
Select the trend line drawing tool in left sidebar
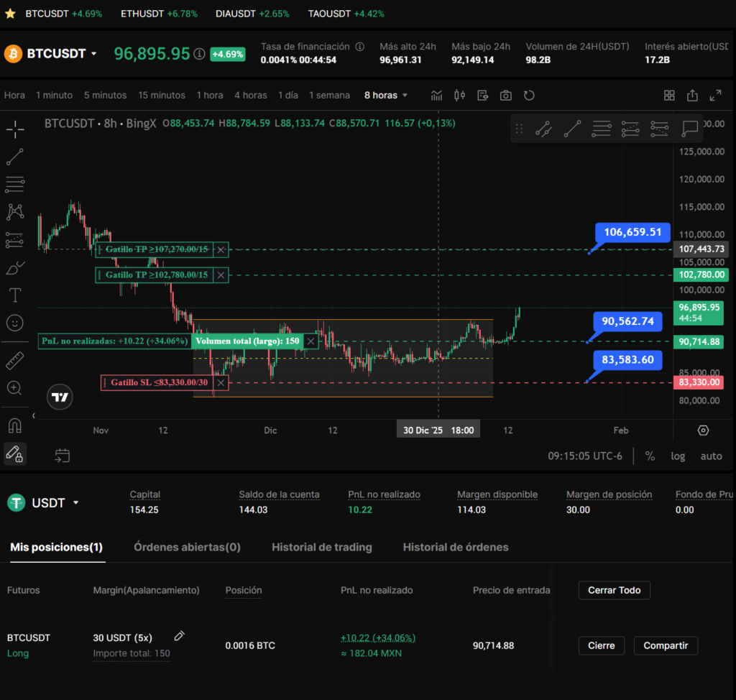pos(15,157)
